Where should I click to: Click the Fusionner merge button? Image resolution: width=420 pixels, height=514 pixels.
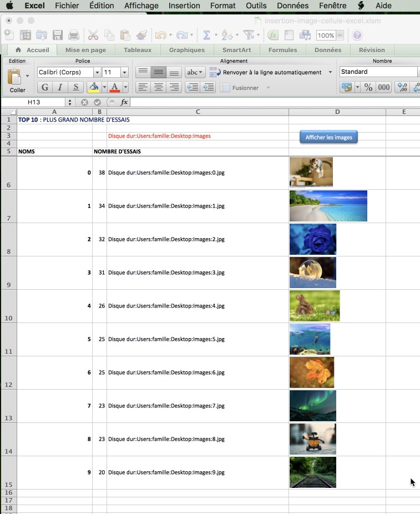tap(240, 88)
